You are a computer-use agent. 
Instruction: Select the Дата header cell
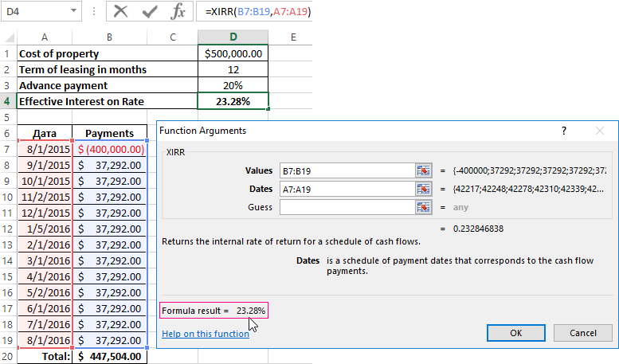[45, 134]
